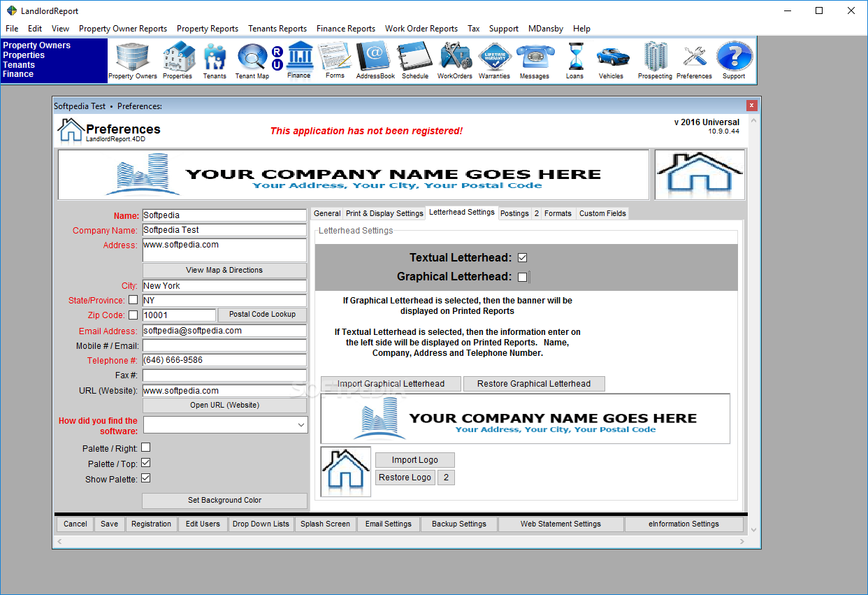Open the File menu
868x595 pixels.
pos(12,29)
